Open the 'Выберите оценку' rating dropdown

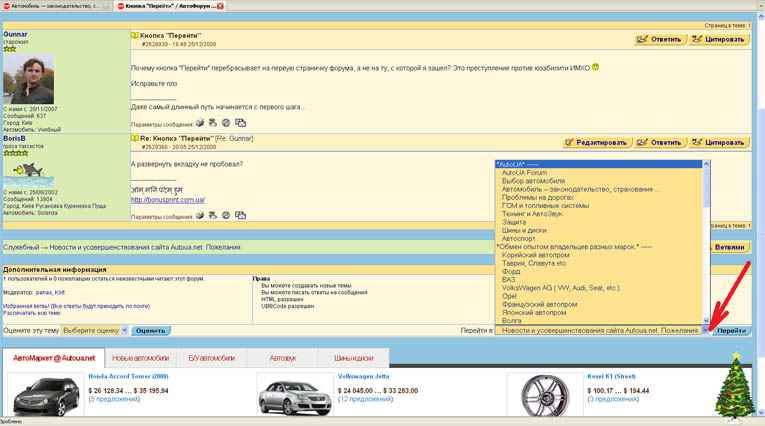click(94, 330)
